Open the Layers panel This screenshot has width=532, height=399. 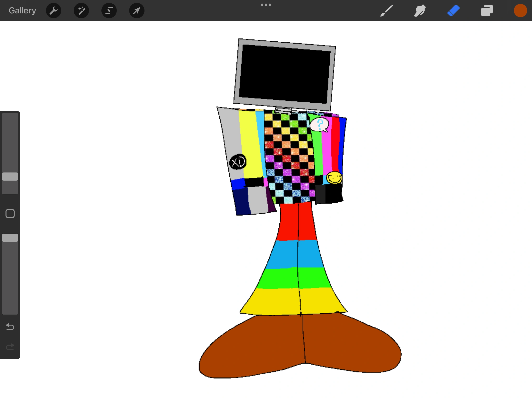[x=487, y=11]
